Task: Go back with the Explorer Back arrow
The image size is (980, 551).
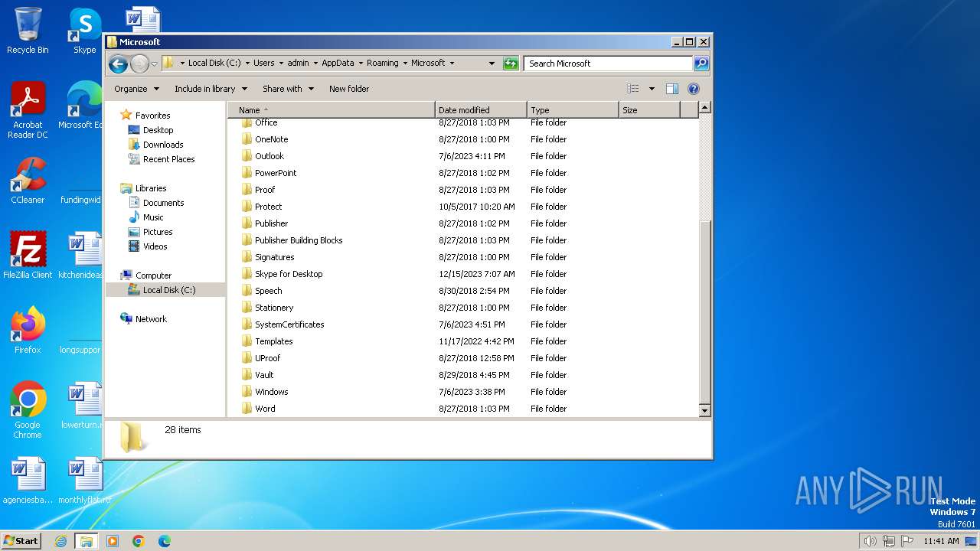Action: point(118,64)
